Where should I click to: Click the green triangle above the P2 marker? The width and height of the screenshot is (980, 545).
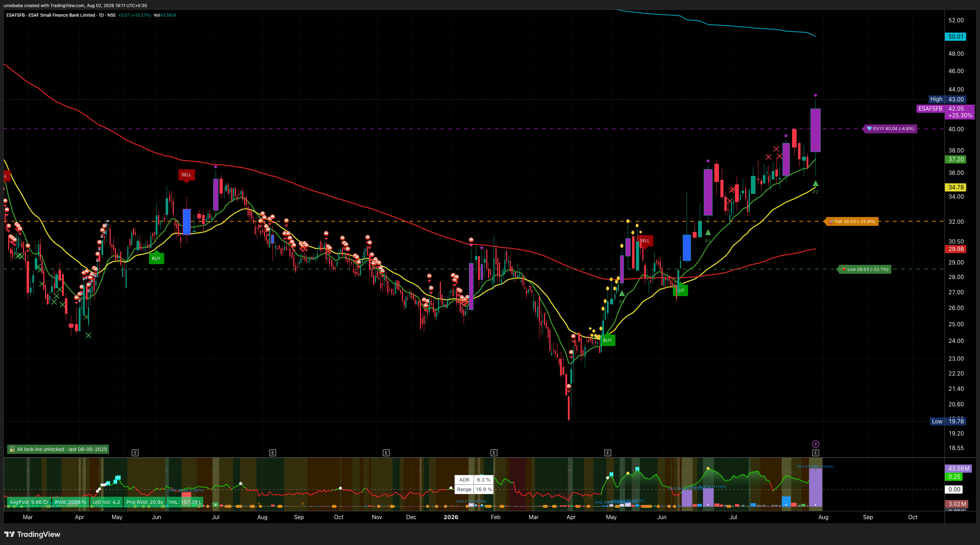pos(815,183)
